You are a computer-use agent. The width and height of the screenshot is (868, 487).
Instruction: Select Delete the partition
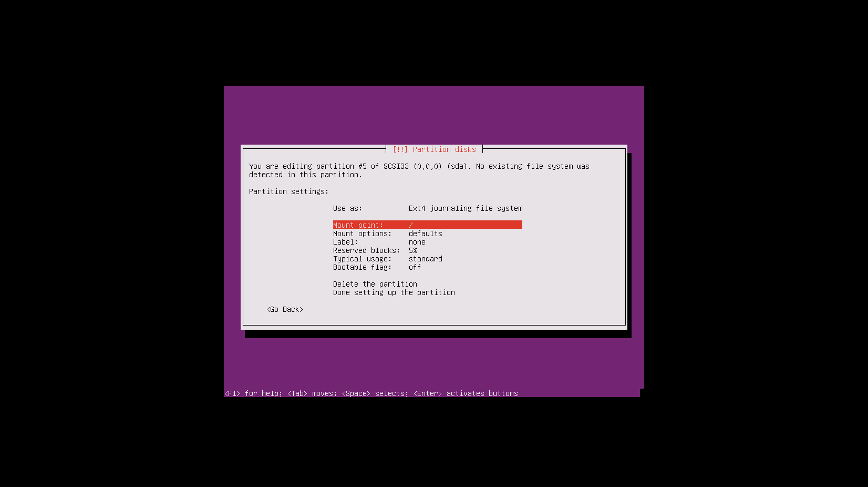tap(375, 284)
